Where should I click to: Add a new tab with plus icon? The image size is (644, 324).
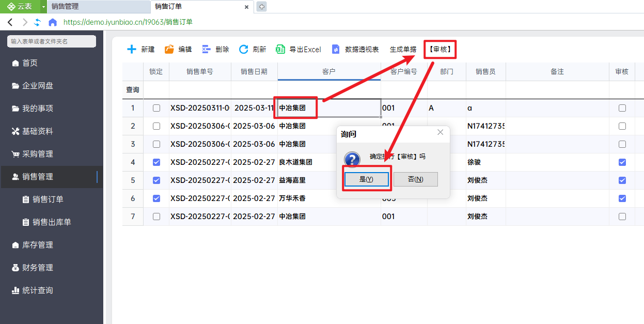[262, 7]
